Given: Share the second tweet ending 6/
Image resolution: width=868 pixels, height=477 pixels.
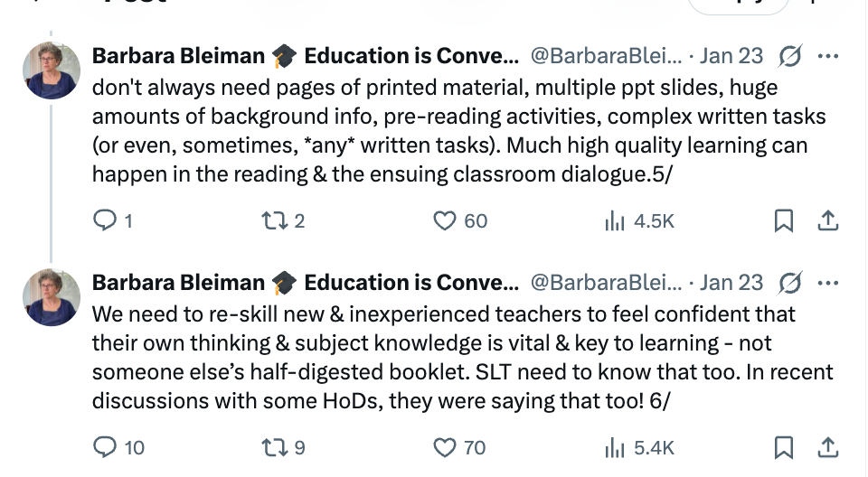Looking at the screenshot, I should pyautogui.click(x=827, y=446).
